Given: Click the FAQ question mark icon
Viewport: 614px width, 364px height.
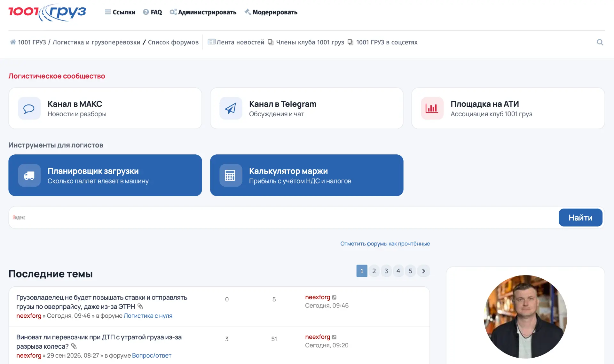Looking at the screenshot, I should tap(146, 12).
